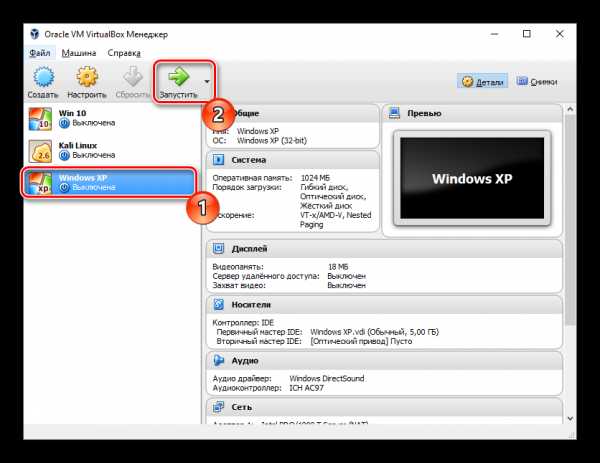This screenshot has width=600, height=463.
Task: Open the Машина menu
Action: (x=79, y=53)
